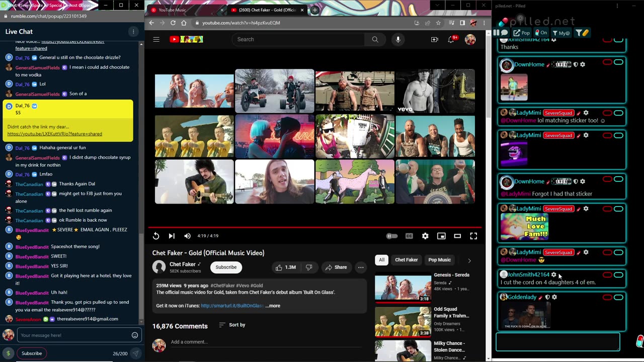Screen dimensions: 644x362
Task: Open the emoji picker in Rumble chat
Action: point(135,335)
